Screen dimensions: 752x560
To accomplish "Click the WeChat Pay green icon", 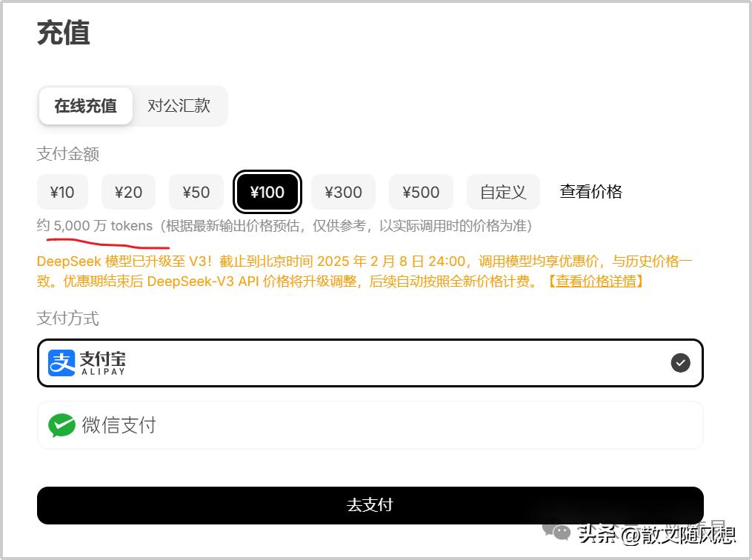I will pos(61,425).
